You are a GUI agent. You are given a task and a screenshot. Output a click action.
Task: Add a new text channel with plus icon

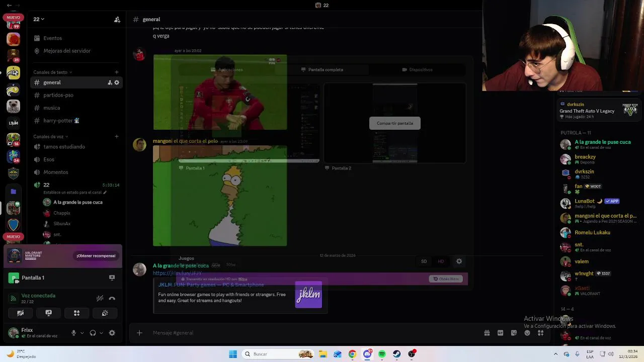pos(117,72)
